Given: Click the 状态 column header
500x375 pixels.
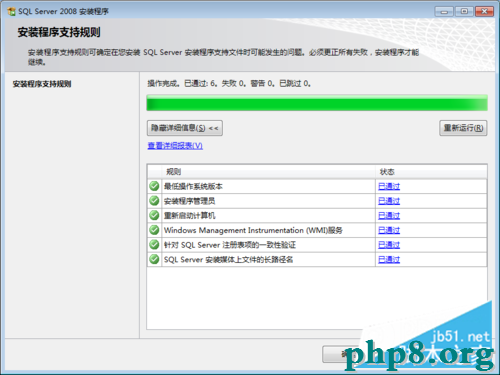Looking at the screenshot, I should click(431, 172).
